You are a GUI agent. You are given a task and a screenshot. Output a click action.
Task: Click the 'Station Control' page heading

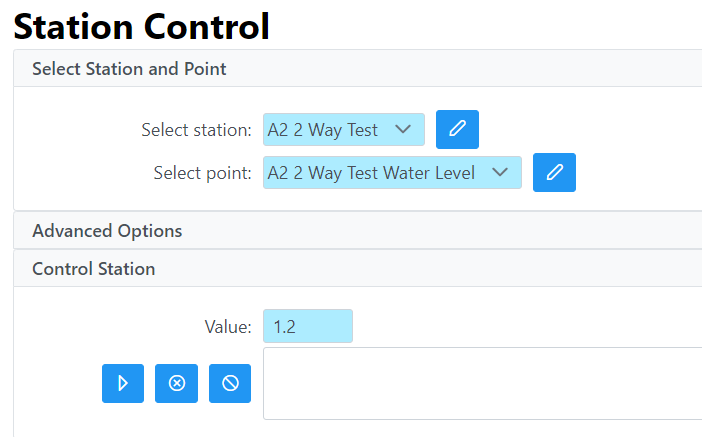pos(141,26)
